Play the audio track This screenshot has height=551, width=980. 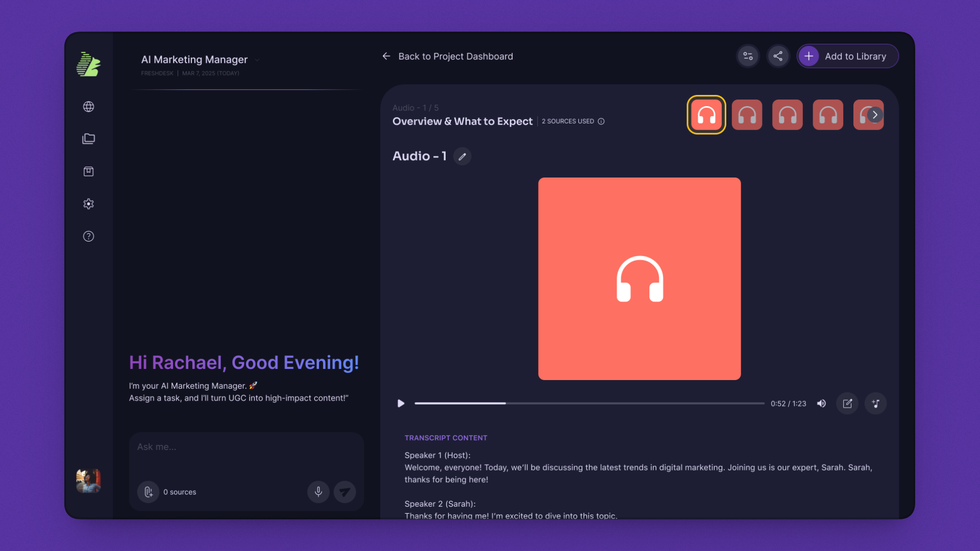coord(401,404)
